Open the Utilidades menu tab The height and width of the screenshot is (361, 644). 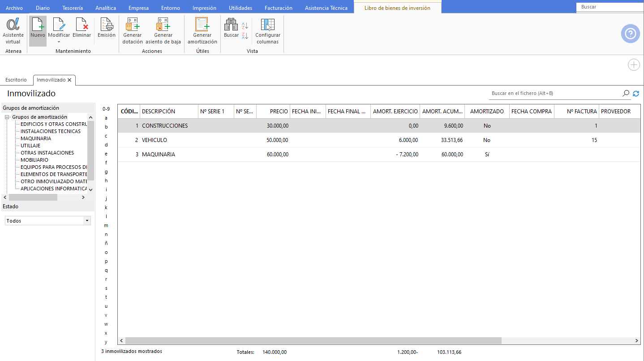(x=240, y=8)
